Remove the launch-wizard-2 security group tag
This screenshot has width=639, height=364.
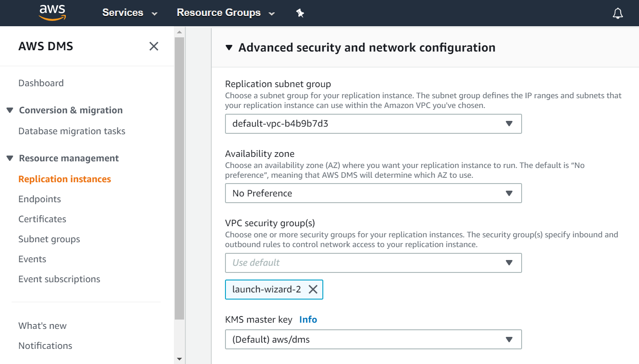(x=313, y=290)
